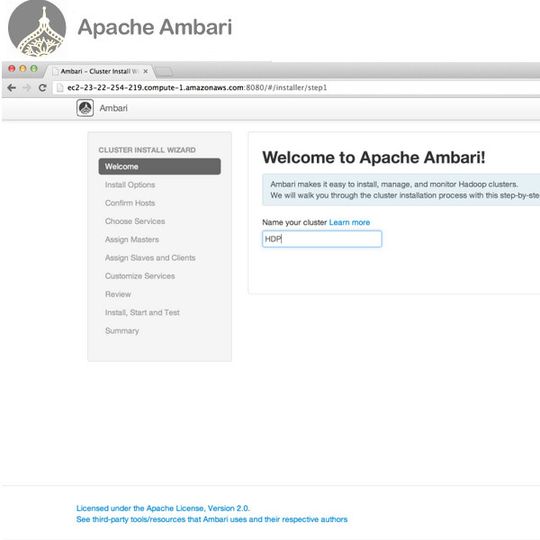Click the Name your cluster label
Viewport: 540px width, 540px height.
pyautogui.click(x=294, y=222)
